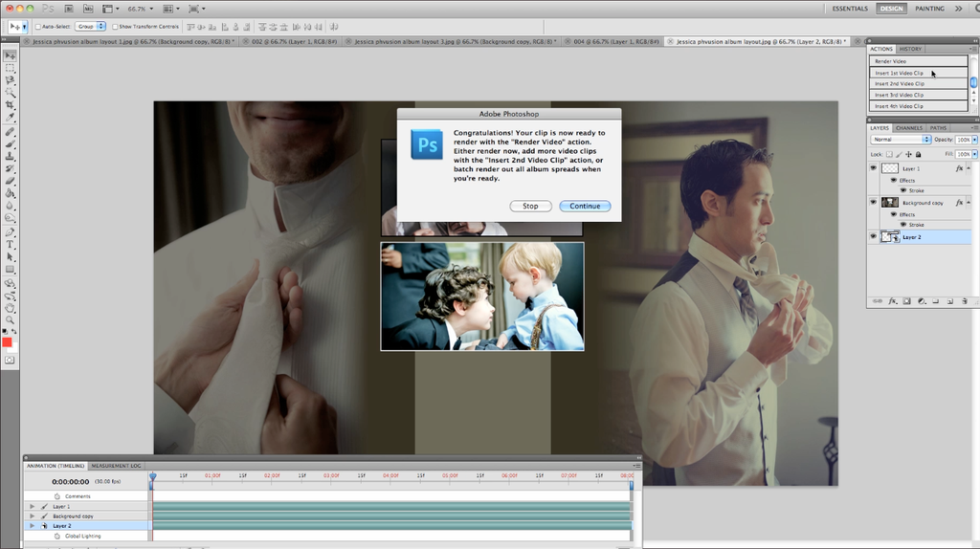The height and width of the screenshot is (549, 980).
Task: Run the Insert 3rd Video Clip action
Action: click(x=918, y=95)
